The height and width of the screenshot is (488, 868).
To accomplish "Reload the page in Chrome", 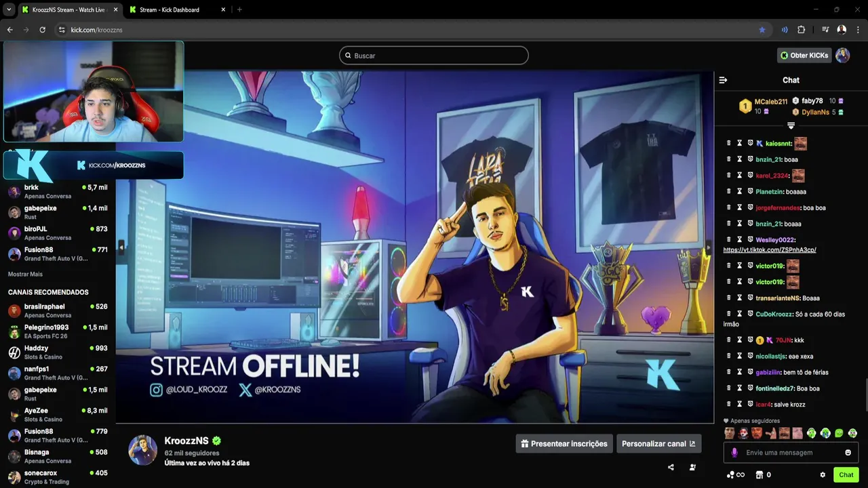I will 42,30.
